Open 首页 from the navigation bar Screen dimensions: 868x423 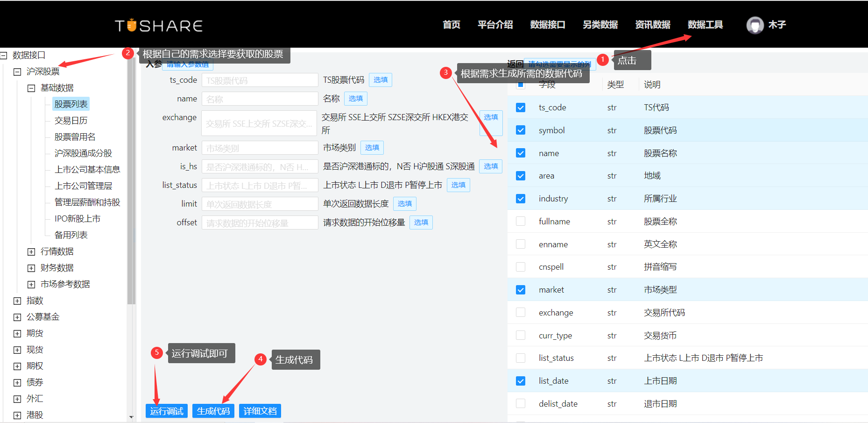(451, 24)
